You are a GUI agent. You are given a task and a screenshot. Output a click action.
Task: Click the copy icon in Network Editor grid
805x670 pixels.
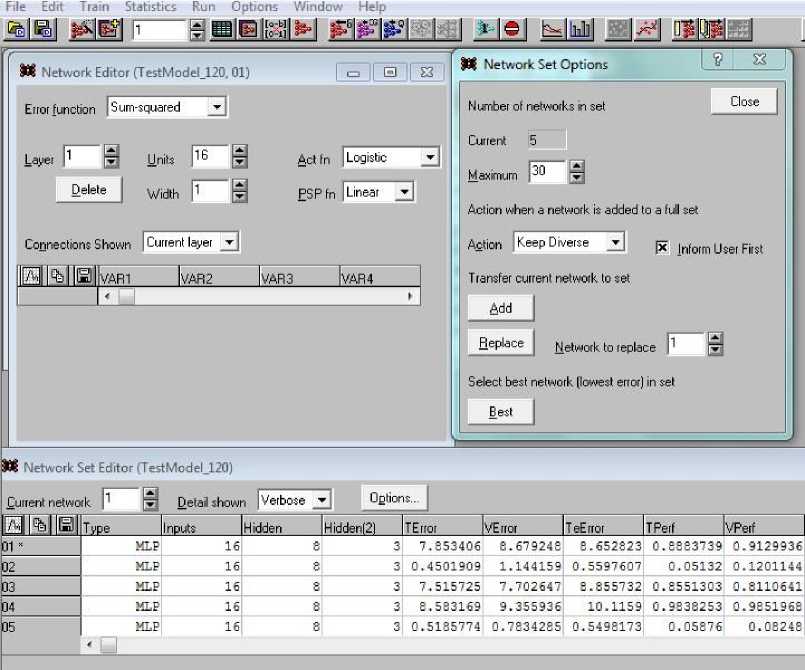pyautogui.click(x=59, y=277)
